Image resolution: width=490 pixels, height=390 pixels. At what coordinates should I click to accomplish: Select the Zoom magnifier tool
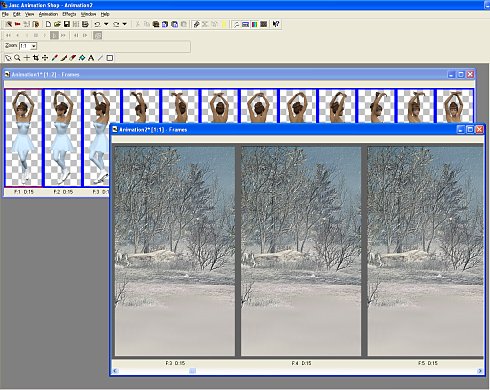[x=17, y=58]
